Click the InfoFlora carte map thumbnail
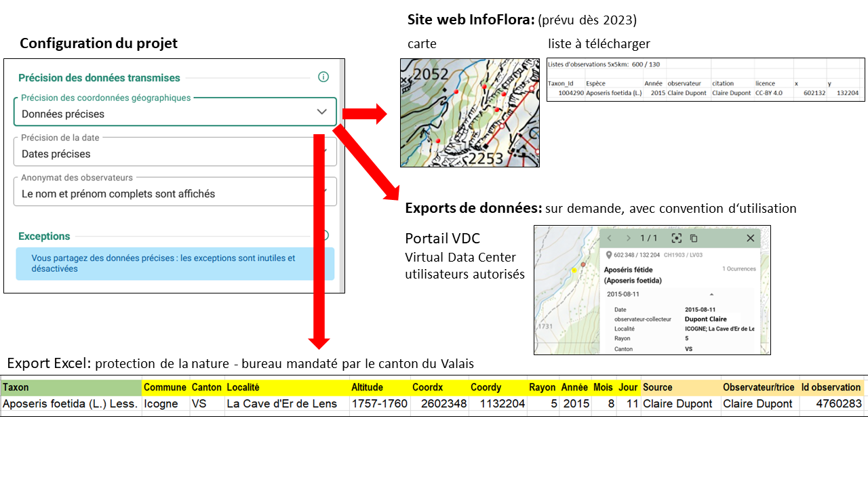The image size is (868, 488). [470, 113]
